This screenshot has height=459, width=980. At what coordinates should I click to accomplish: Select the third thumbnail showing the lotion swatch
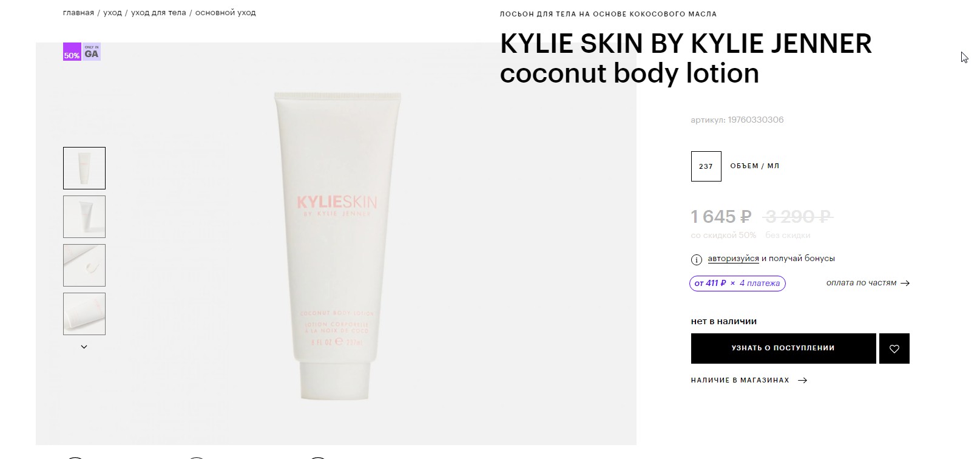click(x=84, y=265)
